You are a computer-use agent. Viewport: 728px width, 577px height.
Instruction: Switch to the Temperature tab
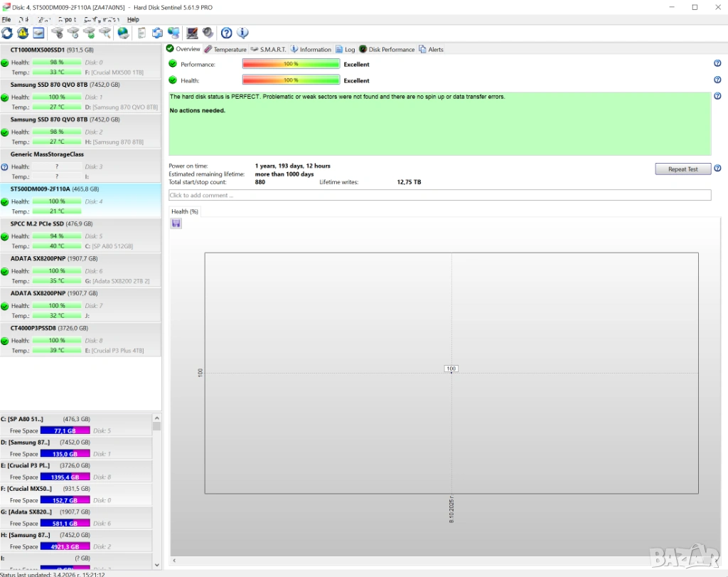click(x=225, y=49)
